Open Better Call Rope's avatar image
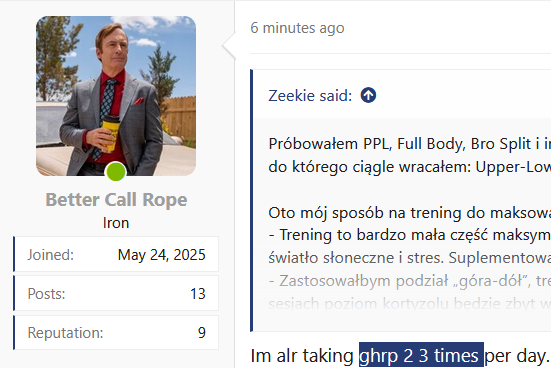Viewport: 551px width, 368px height. [116, 96]
